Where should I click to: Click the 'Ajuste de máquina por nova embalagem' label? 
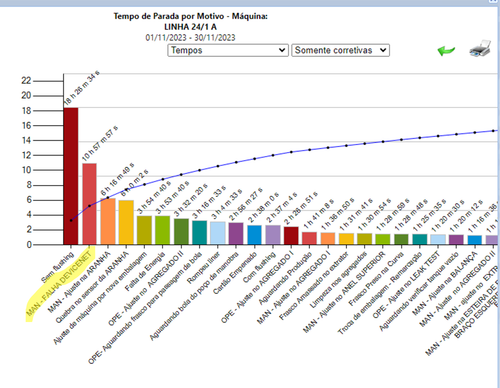100,298
